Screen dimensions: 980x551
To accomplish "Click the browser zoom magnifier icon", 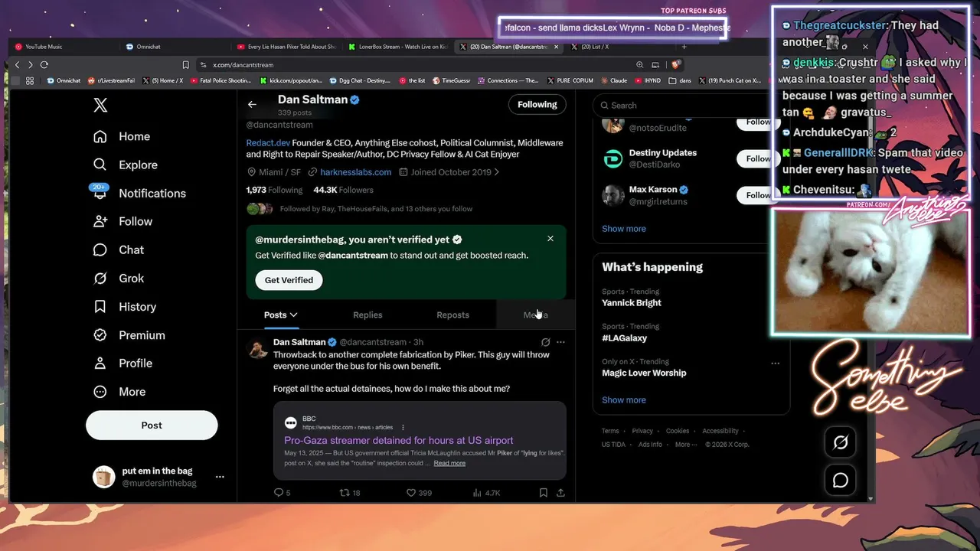I will coord(639,65).
